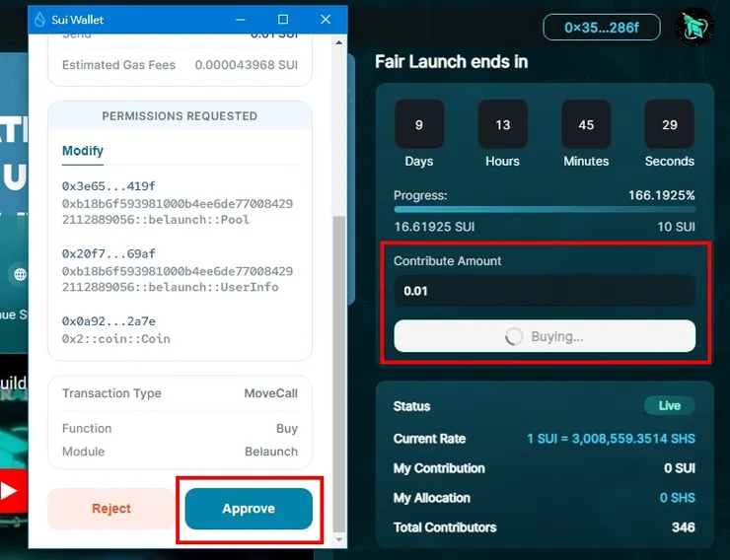The width and height of the screenshot is (730, 560).
Task: Click the 16.61925 SUI raised amount
Action: point(434,227)
